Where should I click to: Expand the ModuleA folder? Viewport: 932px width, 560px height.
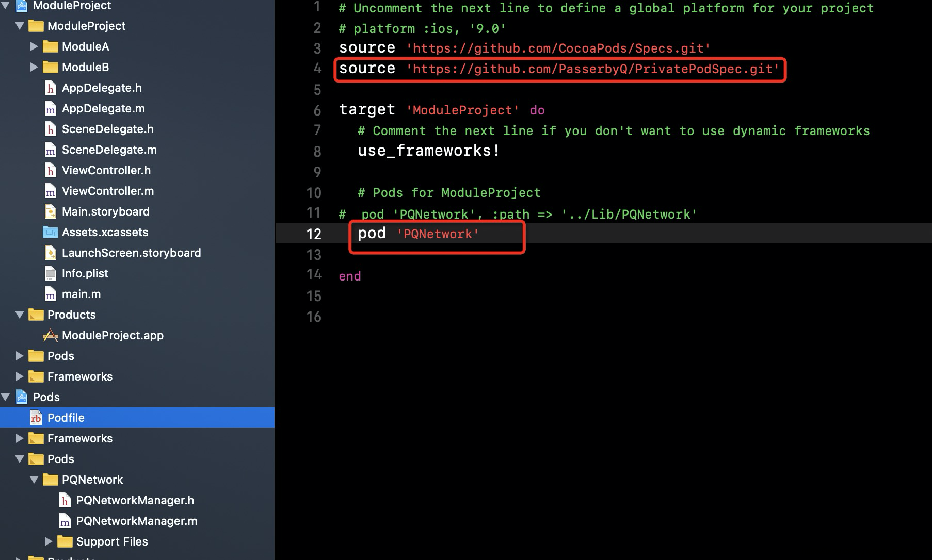(x=34, y=46)
